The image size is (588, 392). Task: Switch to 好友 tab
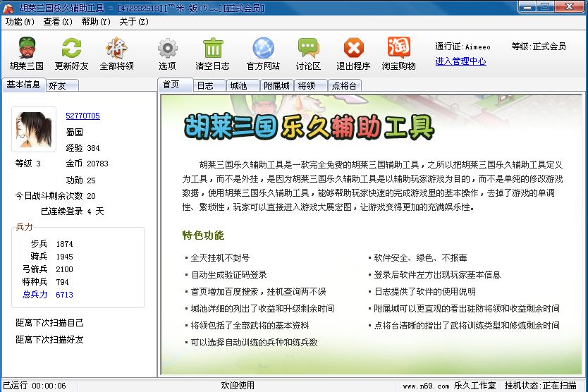coord(62,85)
